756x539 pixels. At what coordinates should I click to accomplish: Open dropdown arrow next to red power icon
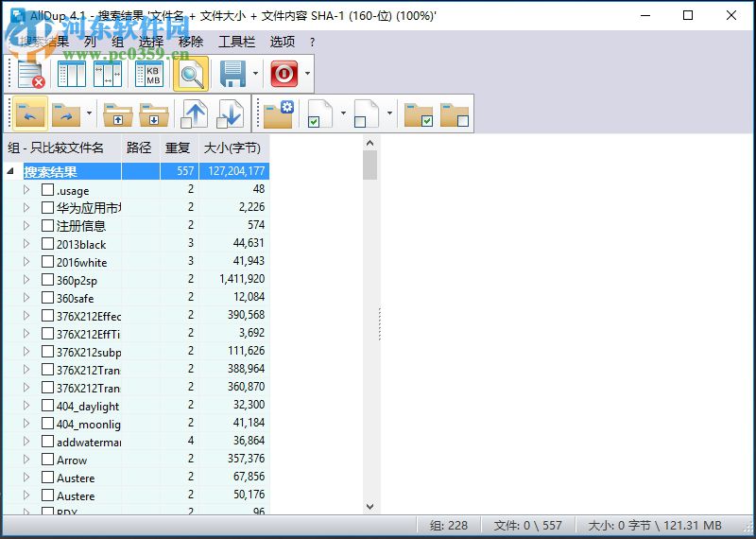coord(307,74)
